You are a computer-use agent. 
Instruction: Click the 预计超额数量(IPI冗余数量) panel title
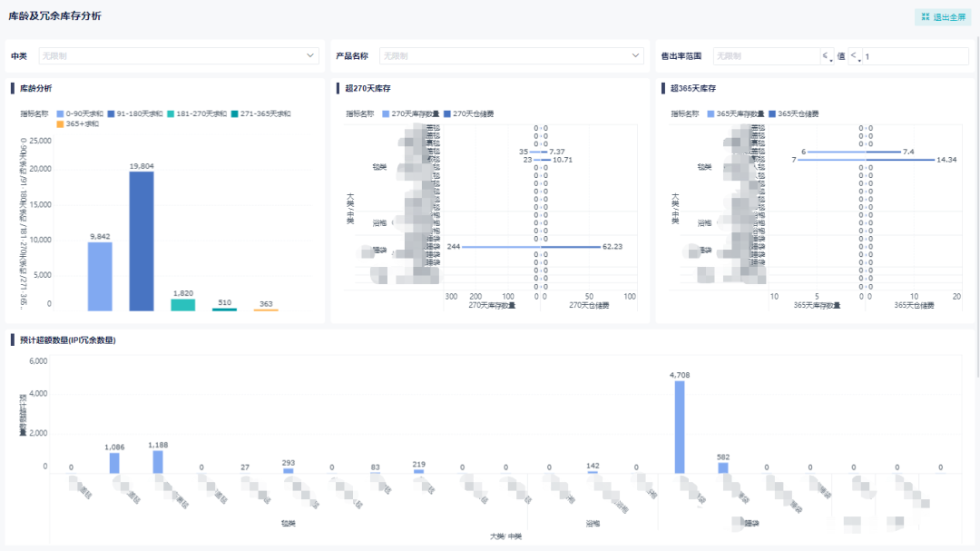click(67, 340)
